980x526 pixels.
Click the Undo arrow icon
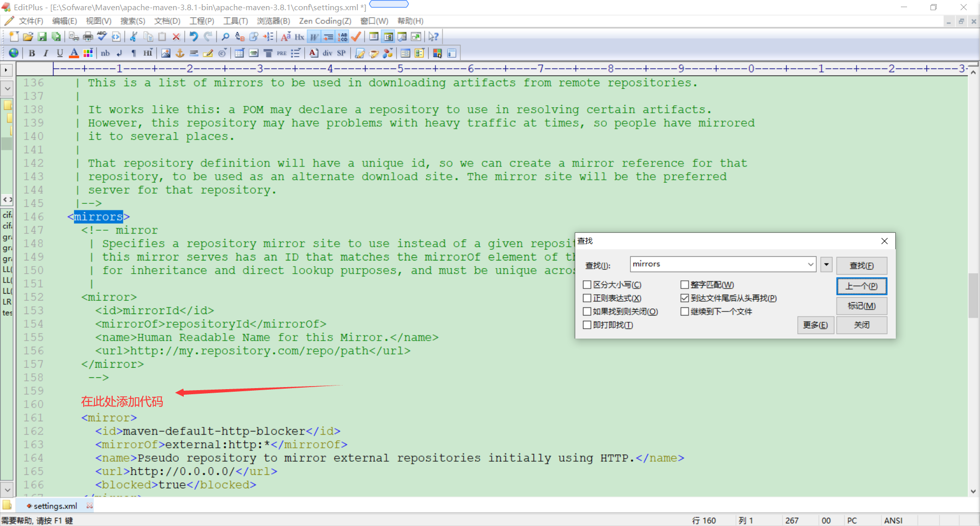point(193,36)
